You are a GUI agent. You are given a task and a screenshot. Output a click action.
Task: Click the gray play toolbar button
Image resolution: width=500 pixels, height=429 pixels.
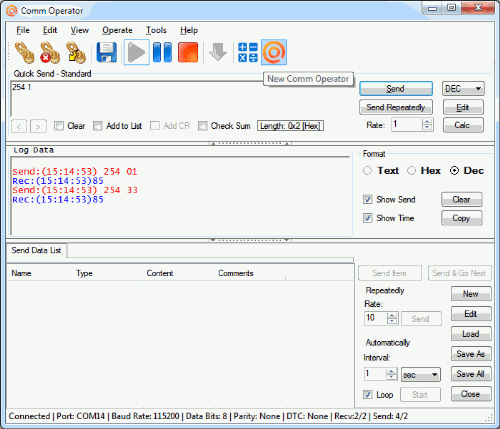pos(136,52)
